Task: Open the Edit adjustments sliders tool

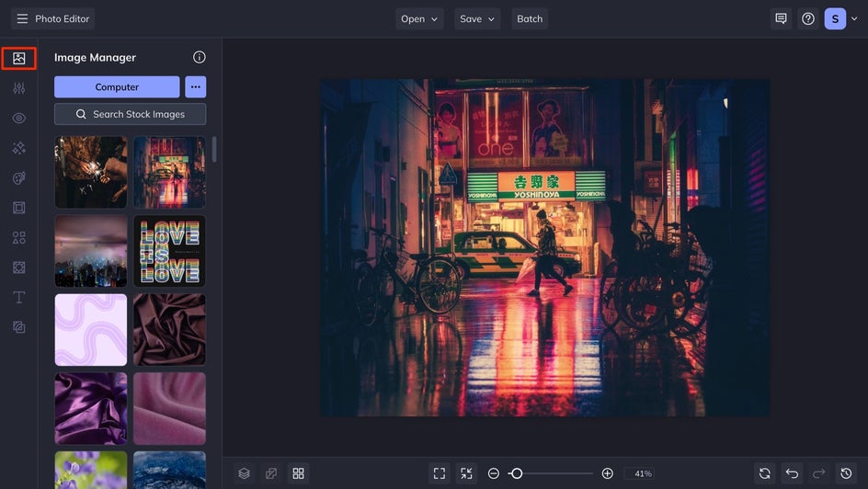Action: point(18,88)
